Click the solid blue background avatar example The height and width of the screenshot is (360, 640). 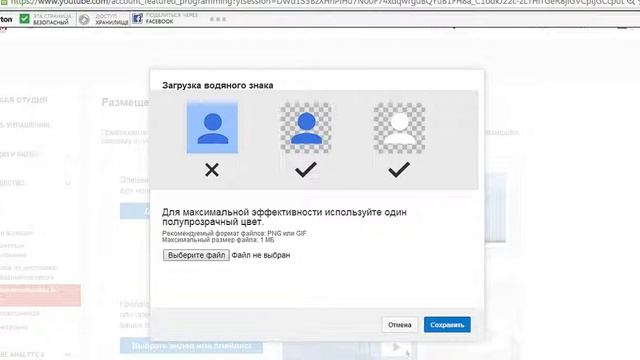click(x=212, y=128)
